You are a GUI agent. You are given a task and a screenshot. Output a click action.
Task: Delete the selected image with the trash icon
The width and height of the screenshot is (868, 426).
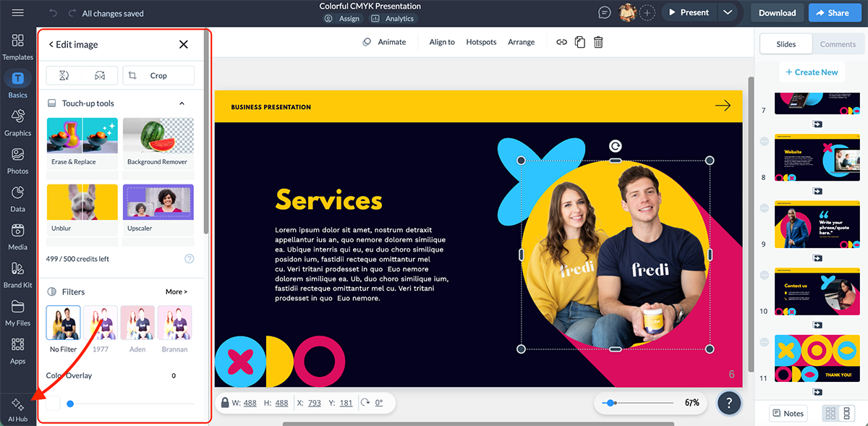(597, 42)
